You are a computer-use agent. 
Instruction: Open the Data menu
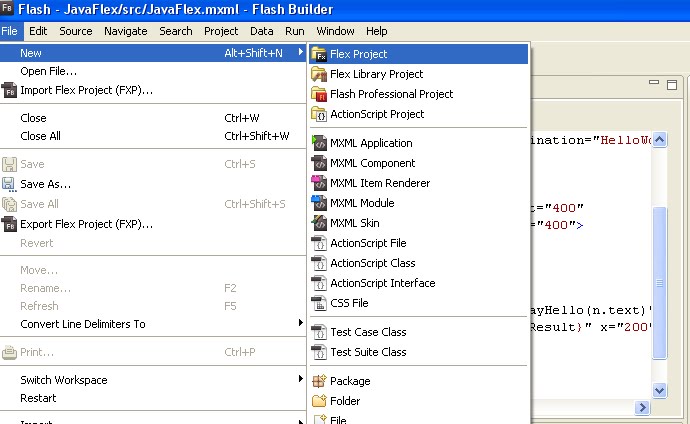tap(261, 31)
